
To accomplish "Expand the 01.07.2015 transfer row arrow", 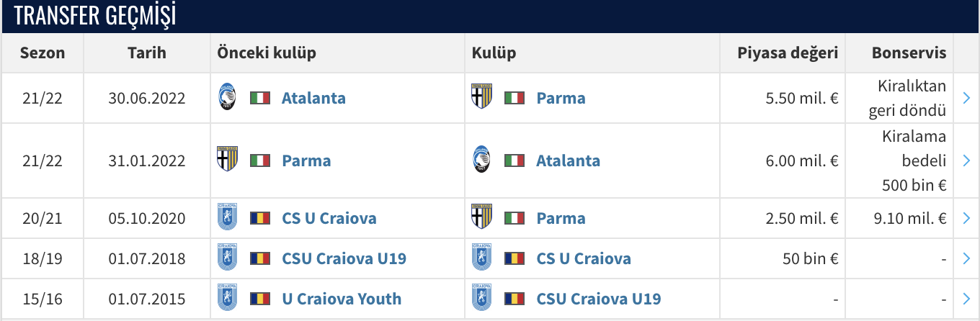I will 966,298.
